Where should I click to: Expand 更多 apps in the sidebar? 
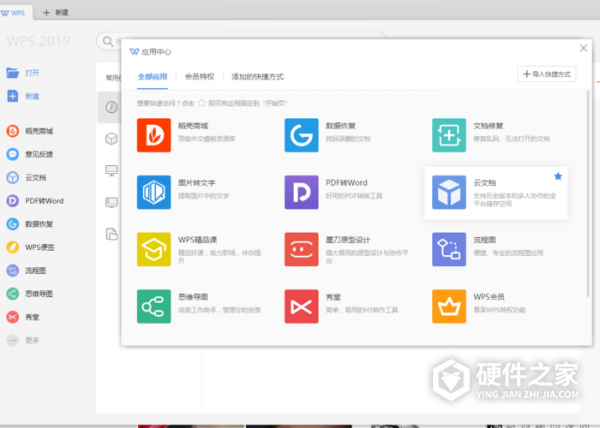pos(23,340)
